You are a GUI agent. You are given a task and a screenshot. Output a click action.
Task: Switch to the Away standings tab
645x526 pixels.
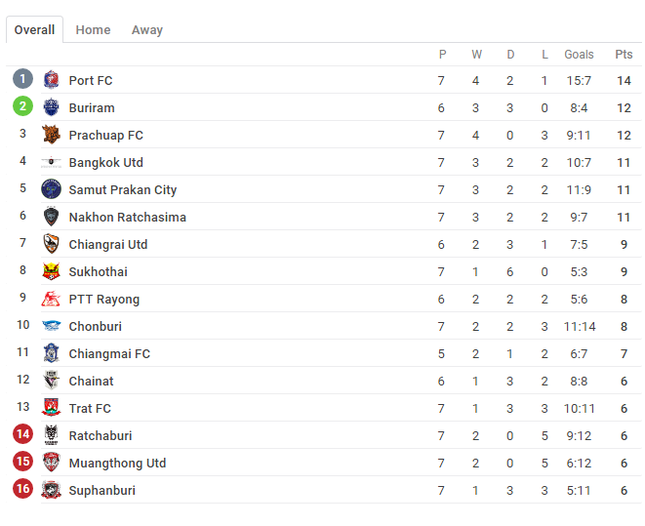[147, 30]
